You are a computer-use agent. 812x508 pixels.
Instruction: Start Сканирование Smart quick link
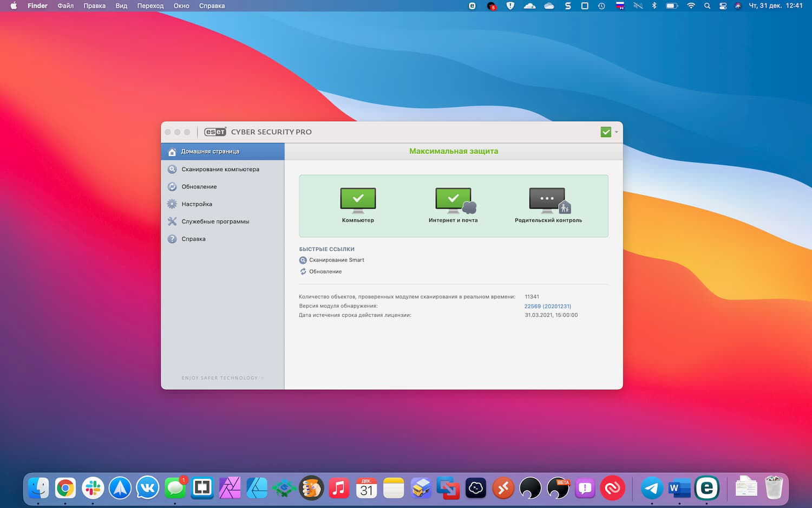point(336,260)
